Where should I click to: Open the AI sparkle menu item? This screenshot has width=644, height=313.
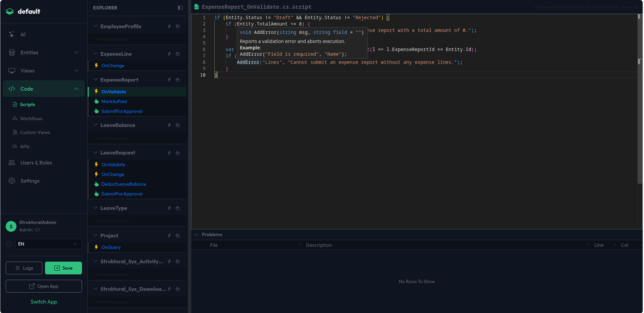tap(44, 34)
